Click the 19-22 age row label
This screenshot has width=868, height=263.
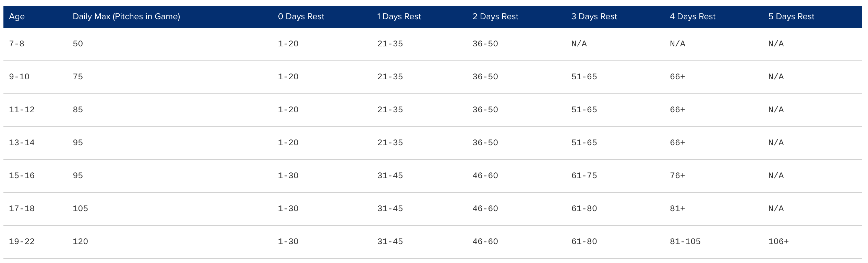pos(22,241)
